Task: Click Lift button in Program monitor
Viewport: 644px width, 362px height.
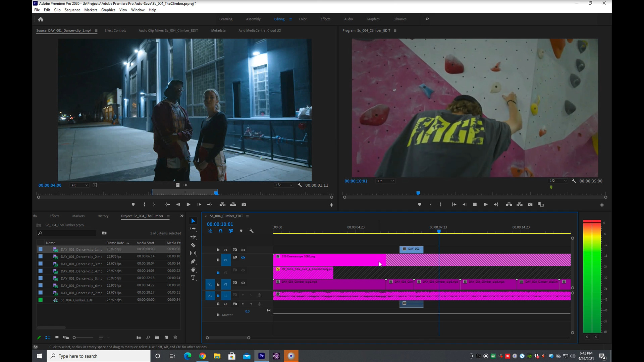Action: click(509, 204)
